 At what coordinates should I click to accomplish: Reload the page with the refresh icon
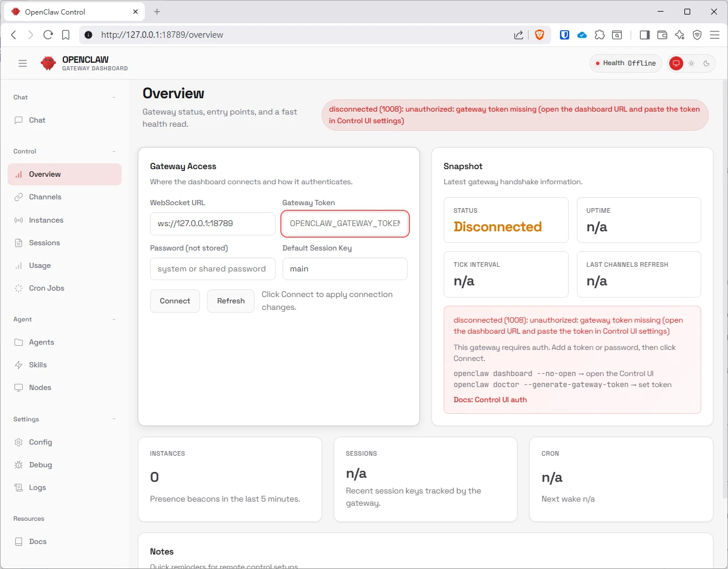(x=48, y=35)
